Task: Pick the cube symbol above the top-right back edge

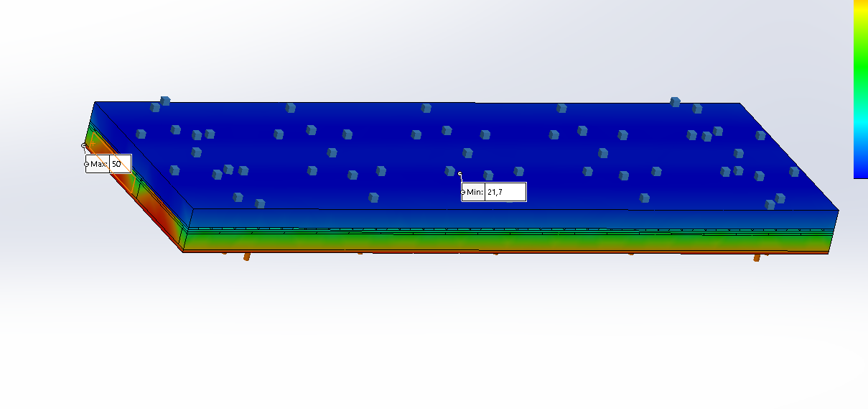Action: point(675,101)
